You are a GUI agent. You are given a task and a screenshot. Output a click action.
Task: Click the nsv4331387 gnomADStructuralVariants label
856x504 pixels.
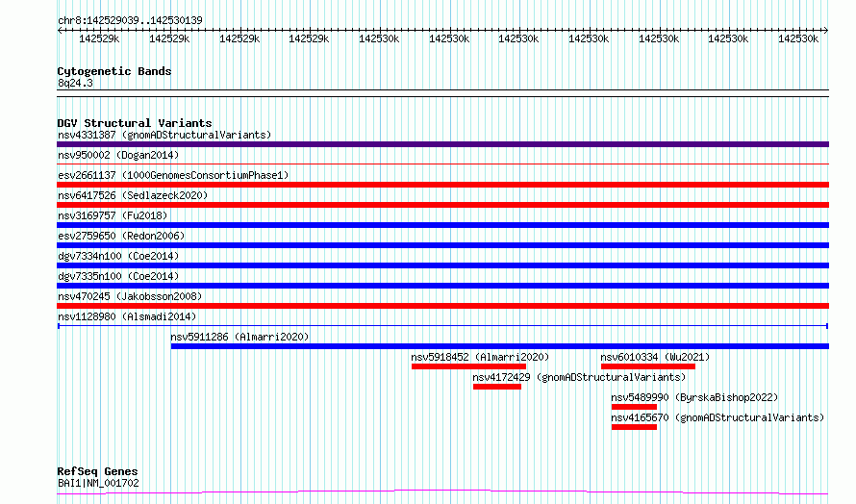pos(164,135)
